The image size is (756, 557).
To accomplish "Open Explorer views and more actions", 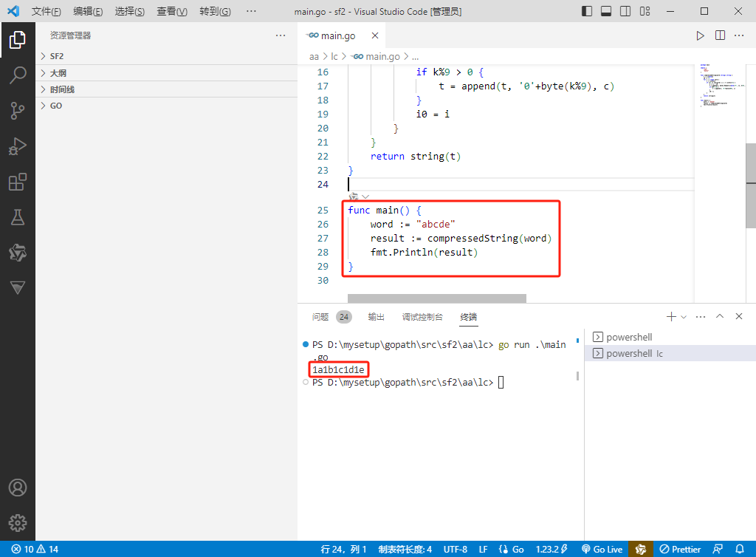I will [281, 35].
